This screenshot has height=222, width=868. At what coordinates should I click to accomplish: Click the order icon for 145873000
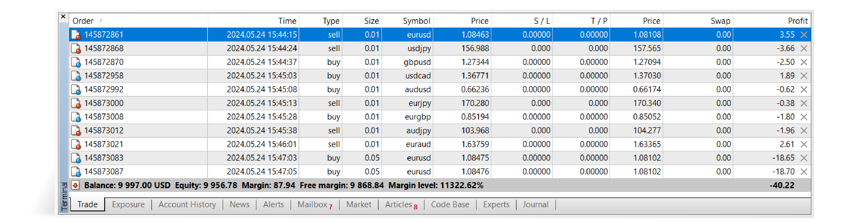click(x=76, y=103)
